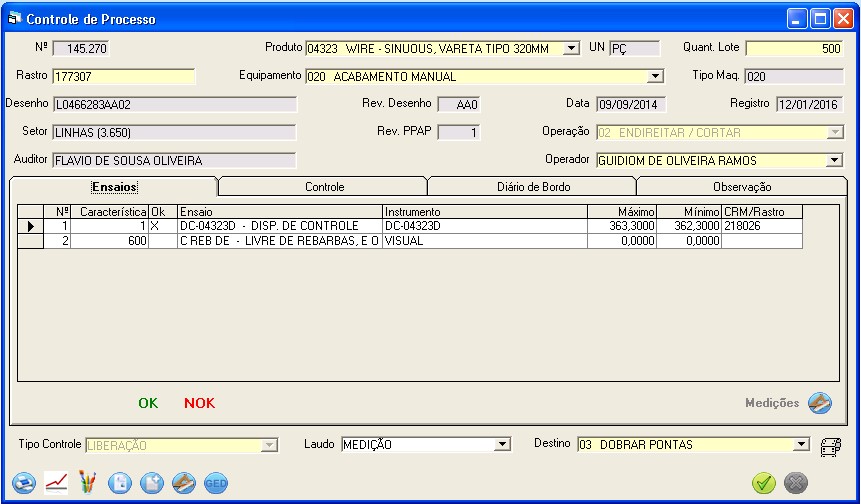Click the Setor field LINHAS (3.650)
Screen dimensions: 861x504
[175, 132]
